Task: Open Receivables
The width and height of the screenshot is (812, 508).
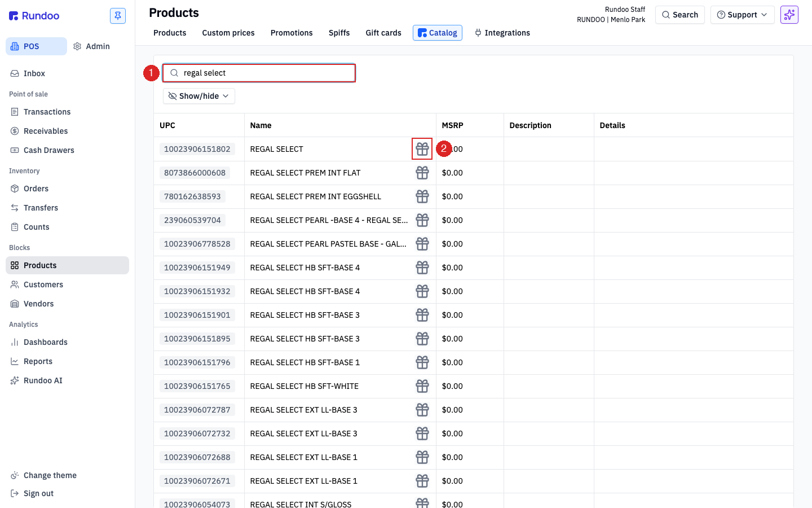Action: pyautogui.click(x=67, y=131)
